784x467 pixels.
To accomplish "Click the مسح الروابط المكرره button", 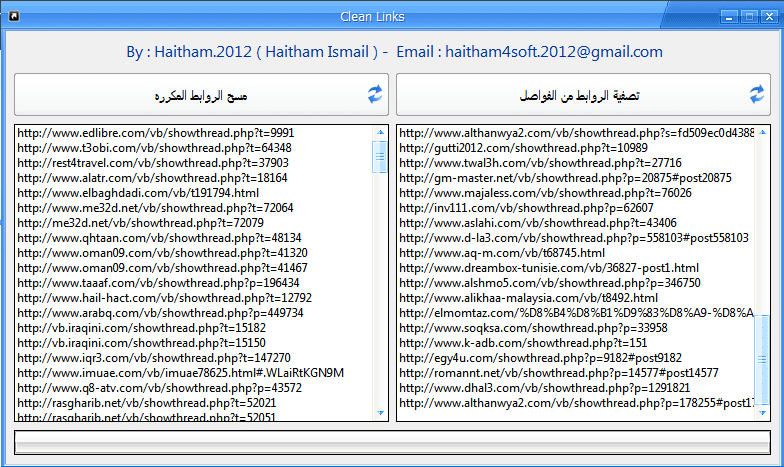I will coord(201,95).
